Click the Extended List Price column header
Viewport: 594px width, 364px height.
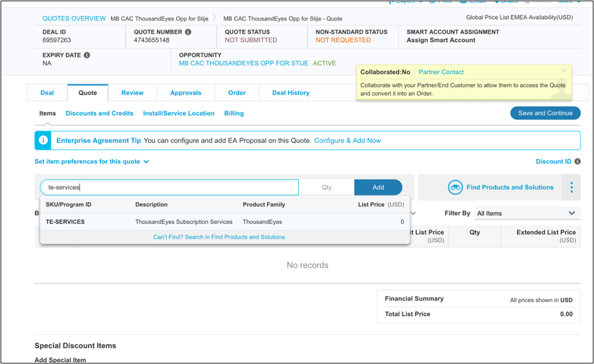(546, 236)
